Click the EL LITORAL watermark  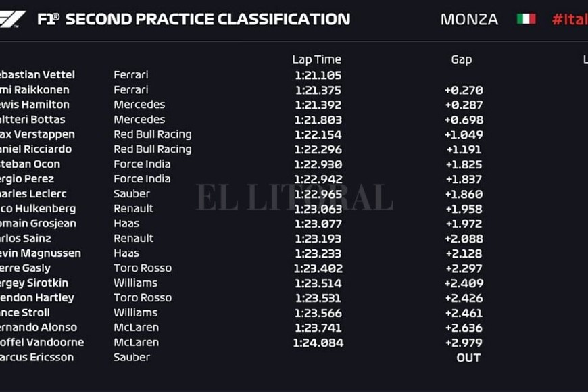coord(294,197)
